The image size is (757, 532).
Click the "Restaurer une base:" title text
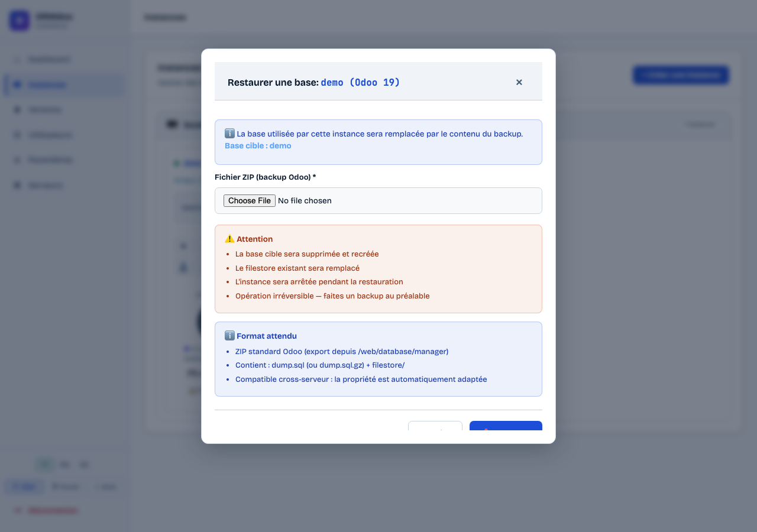pyautogui.click(x=273, y=83)
